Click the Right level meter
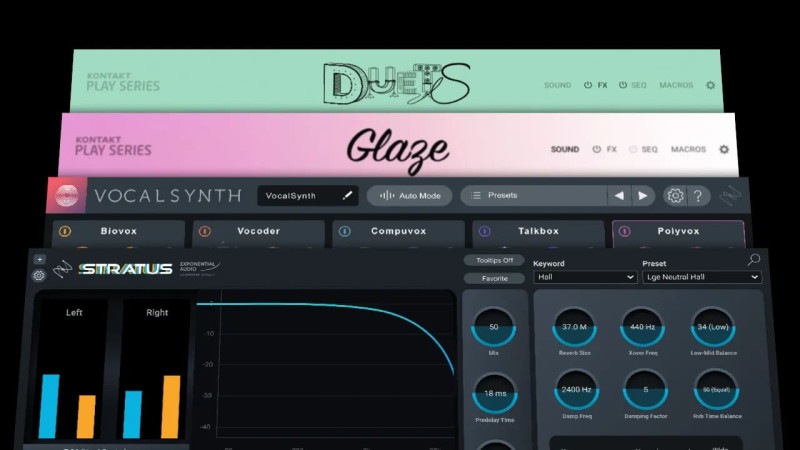The width and height of the screenshot is (800, 450). click(153, 369)
